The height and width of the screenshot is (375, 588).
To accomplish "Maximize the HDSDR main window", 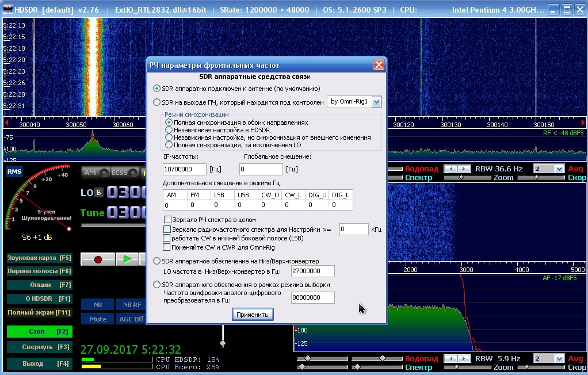I will coord(567,9).
